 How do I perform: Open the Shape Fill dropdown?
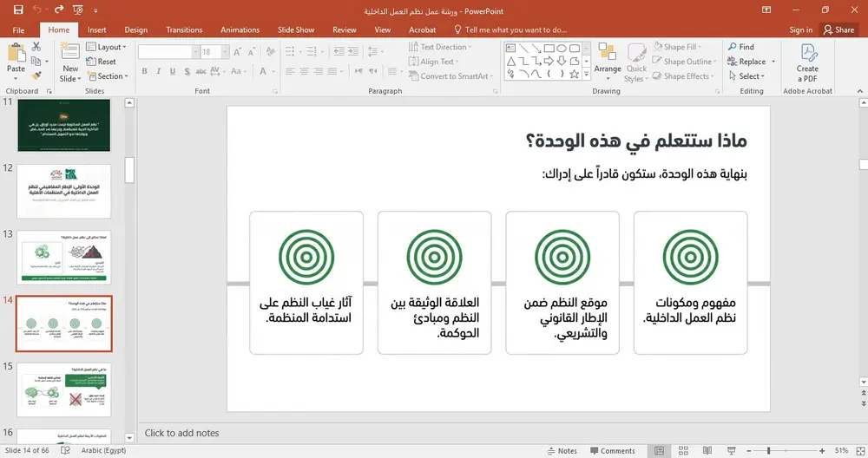677,47
